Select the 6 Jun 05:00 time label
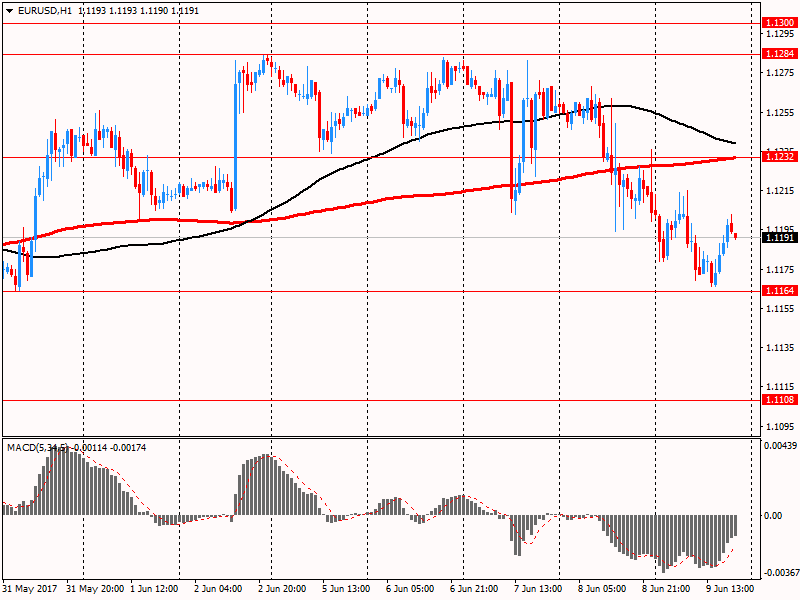800x600 pixels. pyautogui.click(x=410, y=589)
